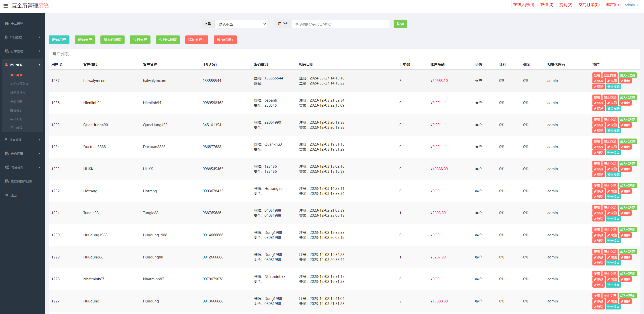
Task: Click the 平台概况 dashboard icon in sidebar
Action: point(7,23)
